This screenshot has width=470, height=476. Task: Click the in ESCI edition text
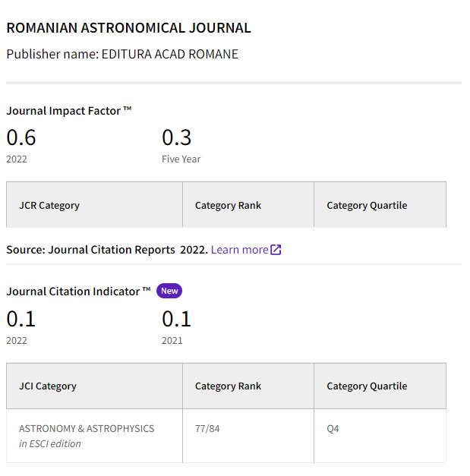(x=50, y=443)
